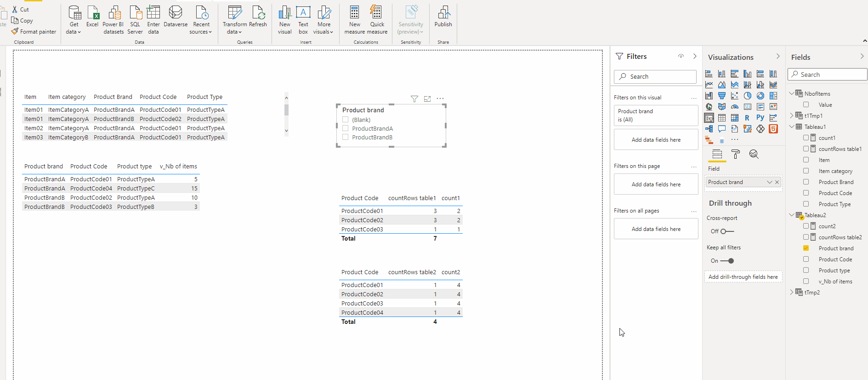This screenshot has width=868, height=380.
Task: Open the Recent sources dropdown
Action: coord(201,20)
